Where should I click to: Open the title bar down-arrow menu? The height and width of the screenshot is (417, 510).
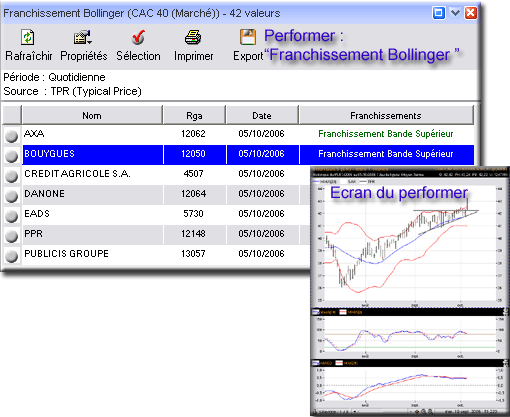(x=455, y=13)
